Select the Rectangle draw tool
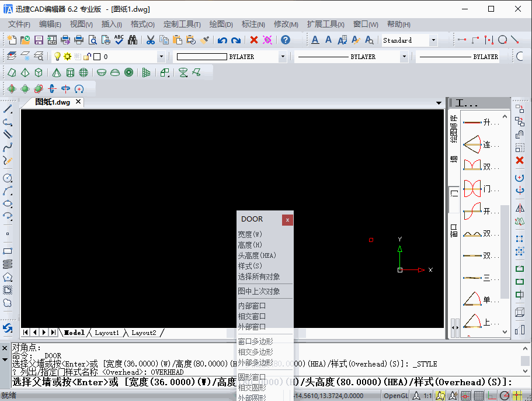Viewport: 532px width, 401px height. click(8, 251)
